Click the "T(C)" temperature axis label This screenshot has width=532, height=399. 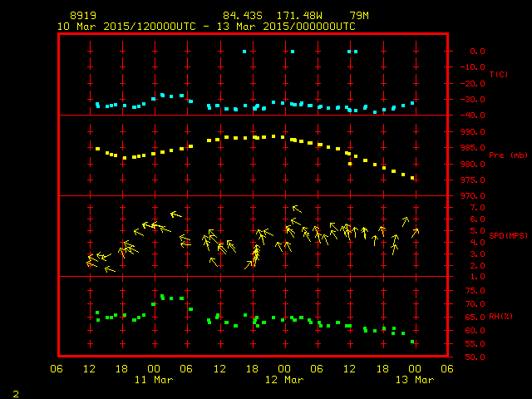pyautogui.click(x=499, y=74)
